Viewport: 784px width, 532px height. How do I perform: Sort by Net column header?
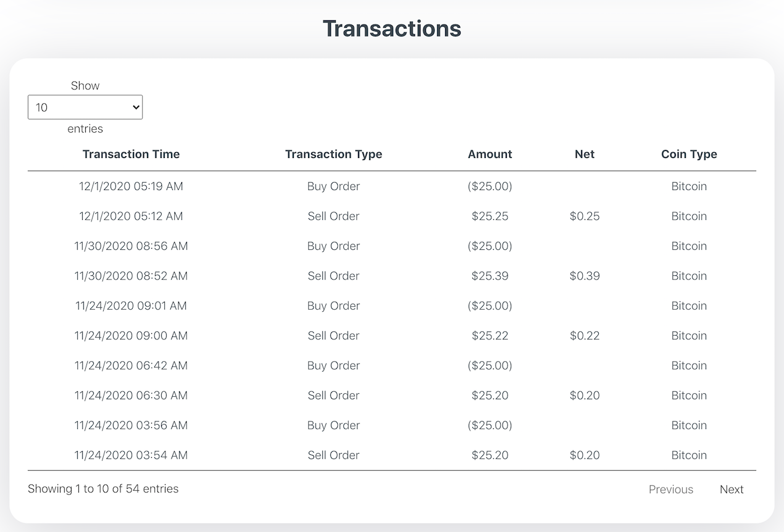tap(584, 154)
